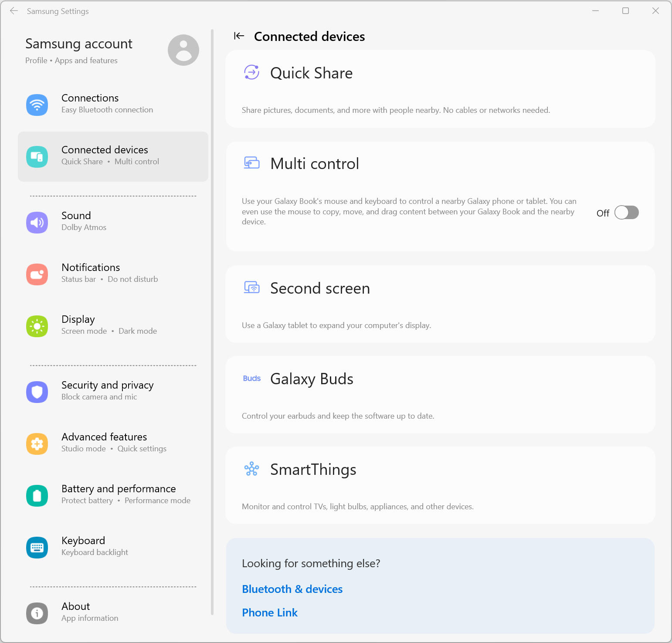This screenshot has width=672, height=643.
Task: Open Battery and performance settings
Action: [113, 496]
